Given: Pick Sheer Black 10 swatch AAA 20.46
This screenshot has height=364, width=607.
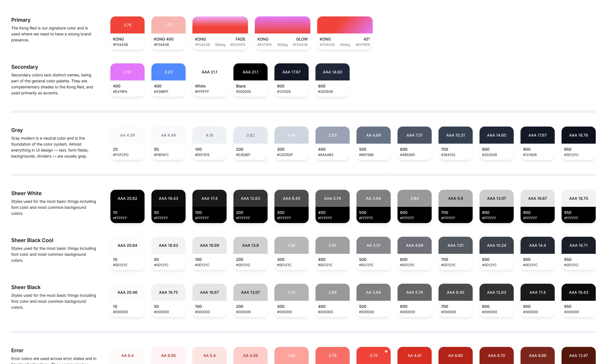Looking at the screenshot, I should [127, 300].
